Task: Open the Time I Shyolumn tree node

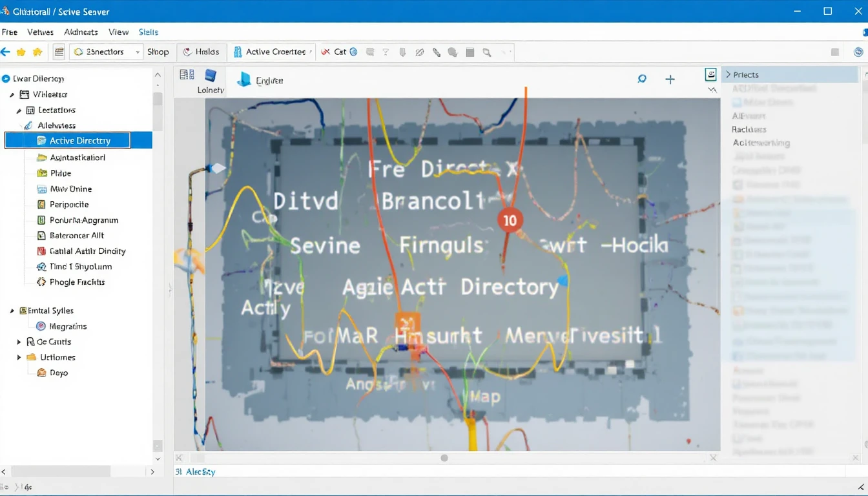Action: coord(80,267)
